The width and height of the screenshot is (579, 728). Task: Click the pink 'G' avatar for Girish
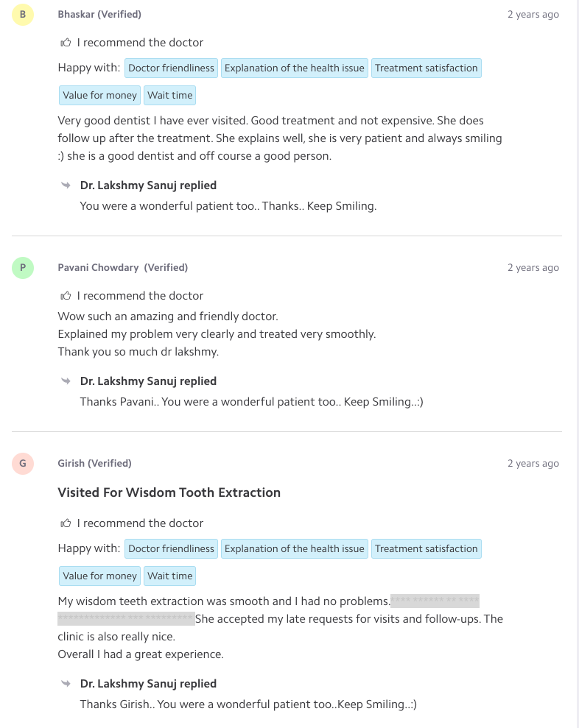tap(23, 464)
